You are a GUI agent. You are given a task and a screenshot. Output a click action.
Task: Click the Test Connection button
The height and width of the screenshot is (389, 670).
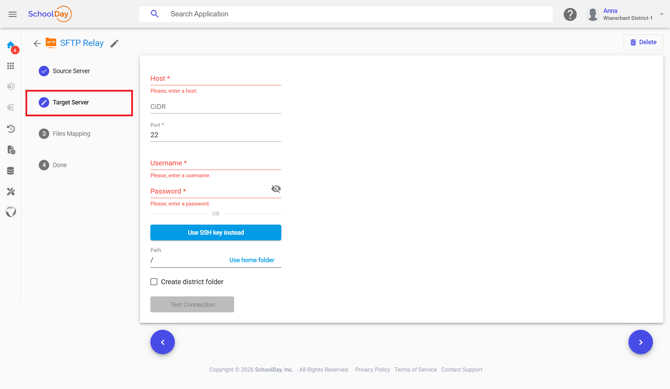pos(192,304)
